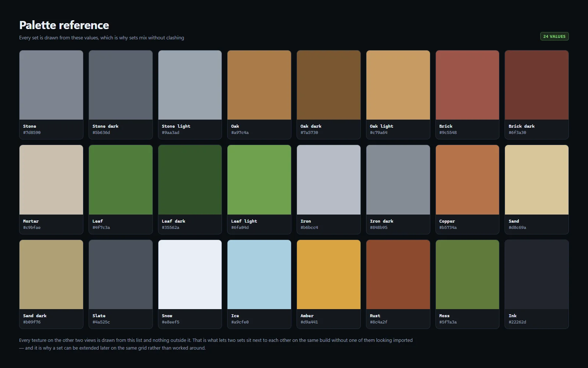Click hex value #9aa3ad
Viewport: 588px width, 368px height.
click(x=171, y=132)
